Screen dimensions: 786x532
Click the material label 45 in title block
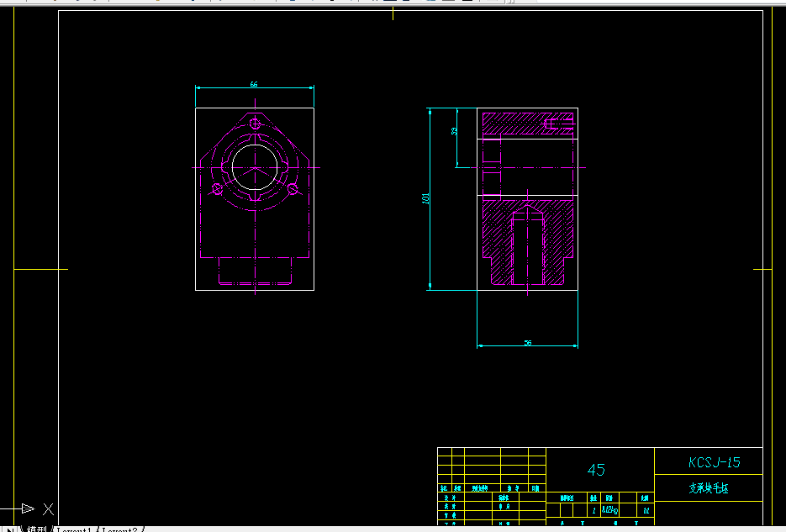coord(596,470)
